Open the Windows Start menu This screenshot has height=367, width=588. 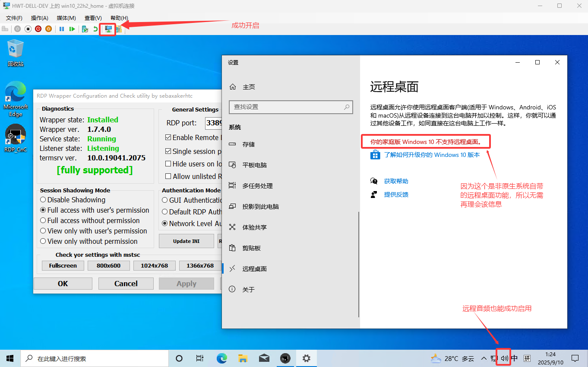click(10, 358)
